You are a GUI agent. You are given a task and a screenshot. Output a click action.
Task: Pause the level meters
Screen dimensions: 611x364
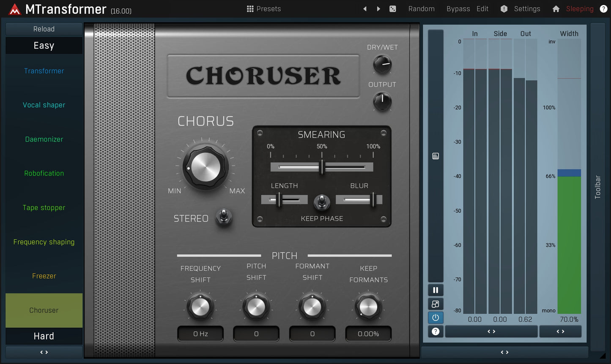[436, 290]
